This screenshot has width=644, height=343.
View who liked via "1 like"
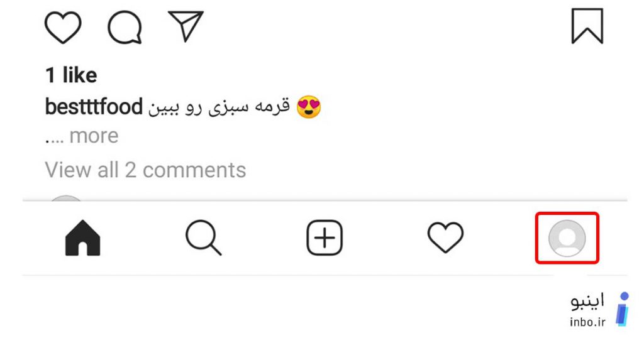pos(71,75)
